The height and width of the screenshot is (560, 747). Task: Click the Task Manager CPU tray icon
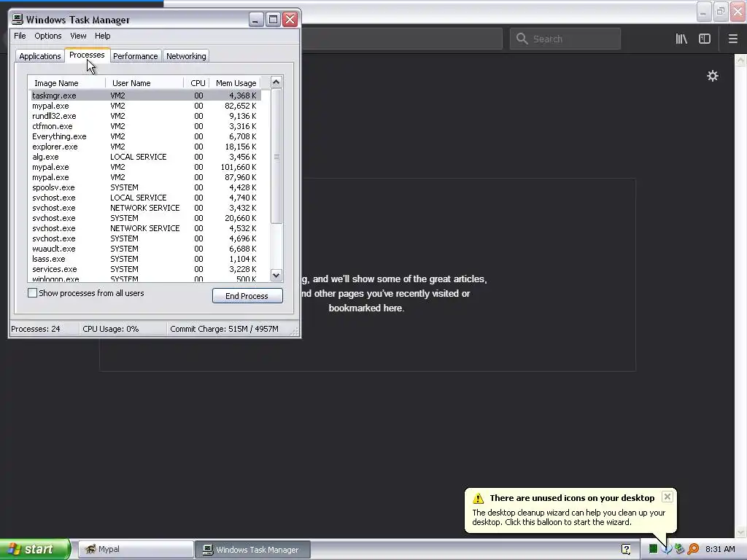click(653, 549)
